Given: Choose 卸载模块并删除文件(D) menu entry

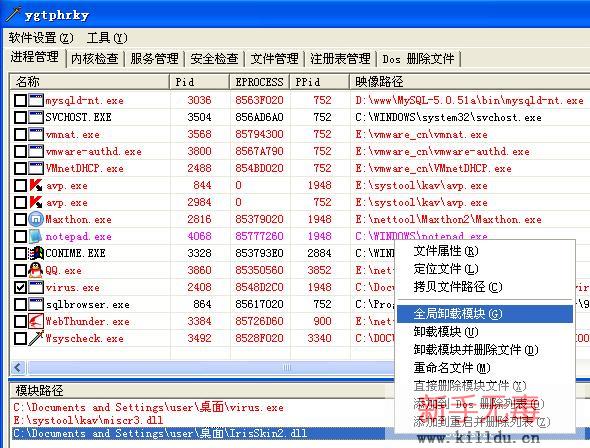Looking at the screenshot, I should tap(485, 349).
